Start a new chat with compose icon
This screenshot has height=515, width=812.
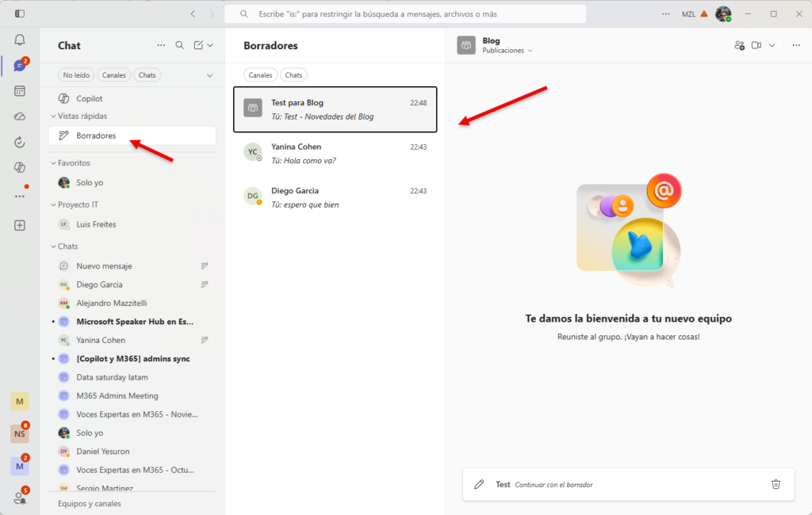199,46
